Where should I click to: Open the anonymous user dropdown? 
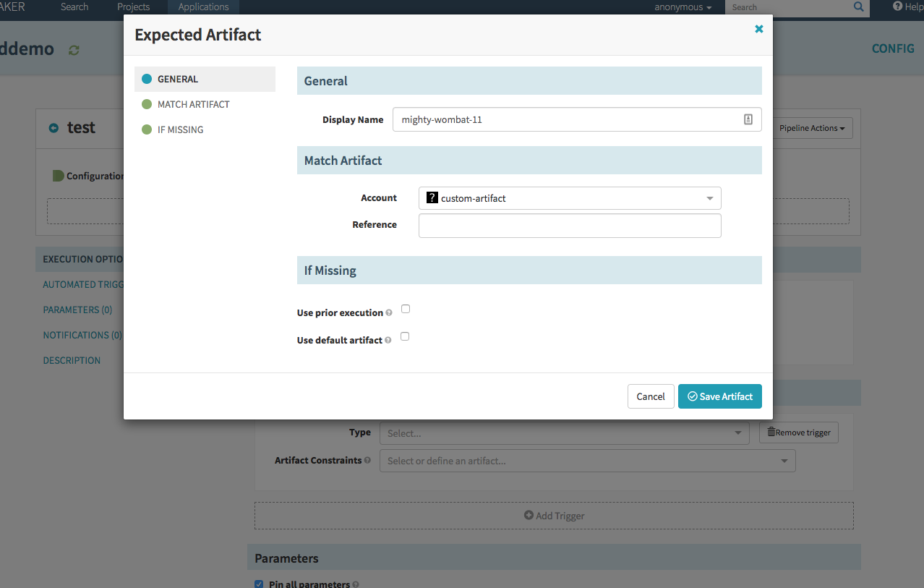pos(680,7)
